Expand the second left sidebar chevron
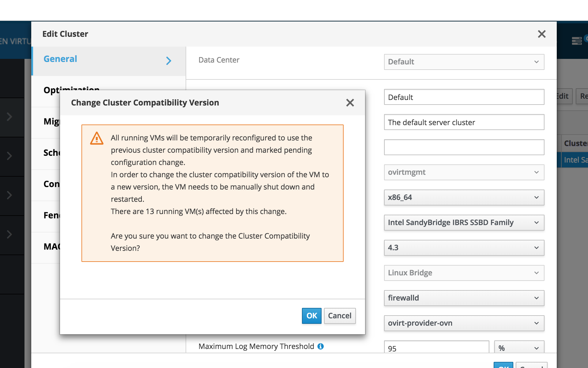The image size is (588, 368). click(x=9, y=156)
